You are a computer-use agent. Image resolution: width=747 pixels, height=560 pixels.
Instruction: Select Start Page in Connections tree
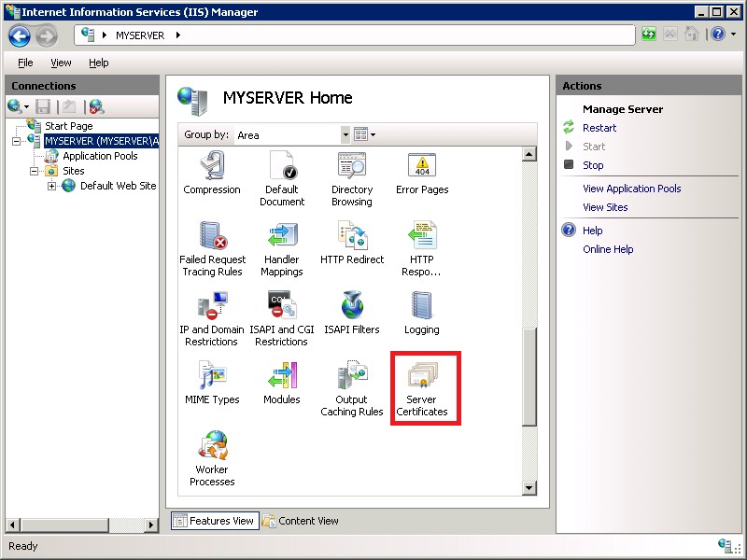pyautogui.click(x=68, y=126)
